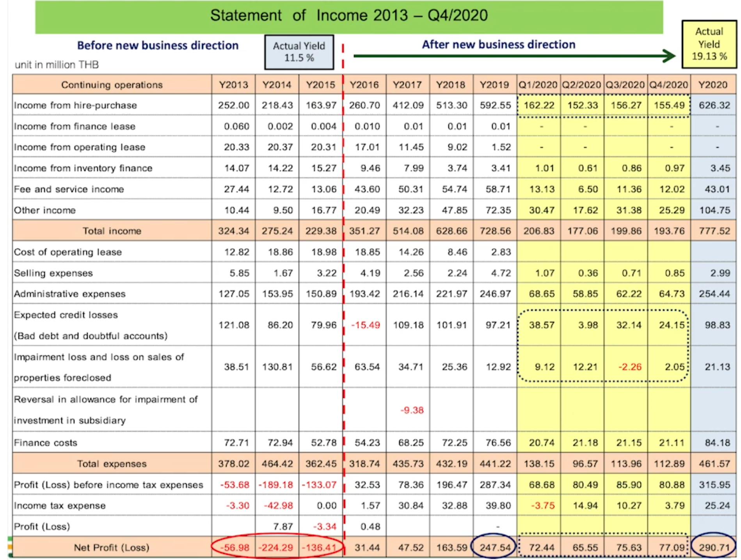Select the Actual Yield 11.5 % box
The height and width of the screenshot is (560, 741).
299,52
